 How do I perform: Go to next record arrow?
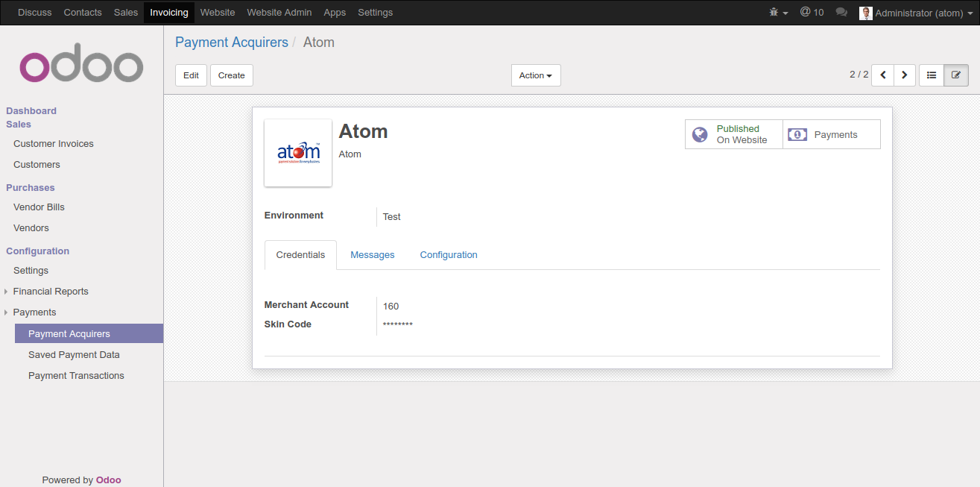[905, 75]
